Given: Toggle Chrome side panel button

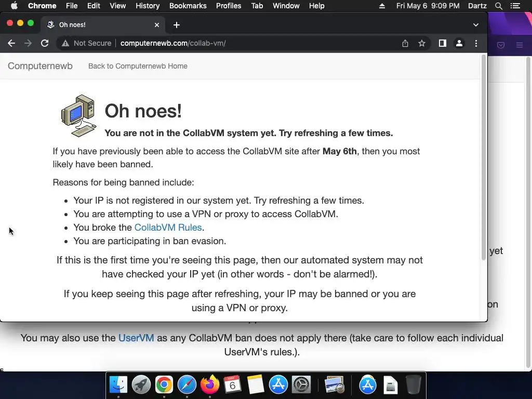Looking at the screenshot, I should pyautogui.click(x=443, y=43).
